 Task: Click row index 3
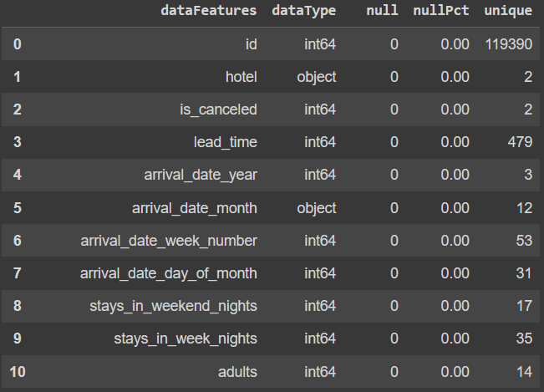coord(18,142)
